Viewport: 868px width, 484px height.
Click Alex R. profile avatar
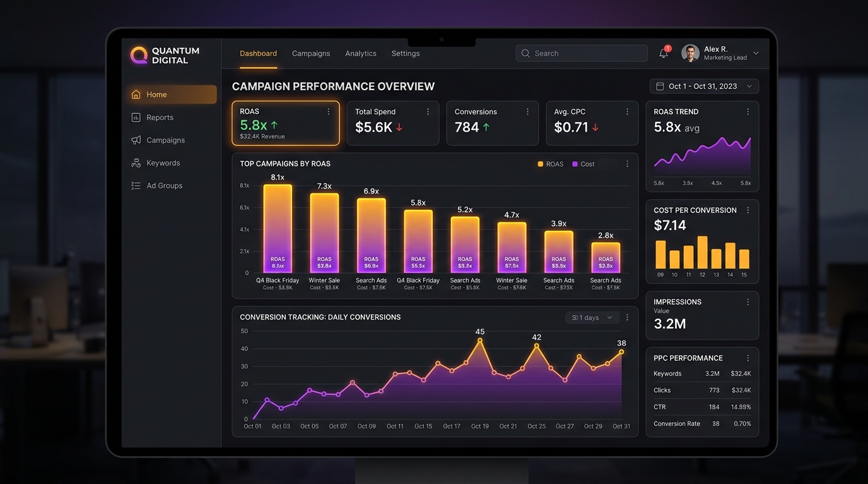[690, 54]
